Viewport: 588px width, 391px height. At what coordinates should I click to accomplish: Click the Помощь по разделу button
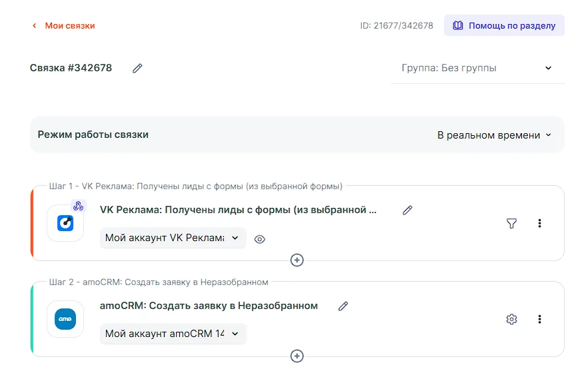[x=504, y=25]
